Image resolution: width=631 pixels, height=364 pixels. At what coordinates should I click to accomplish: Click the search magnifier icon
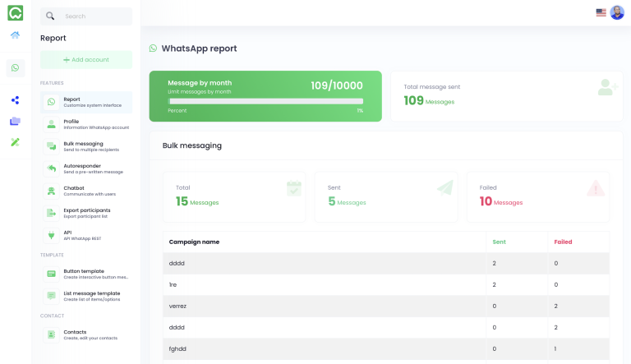coord(51,16)
